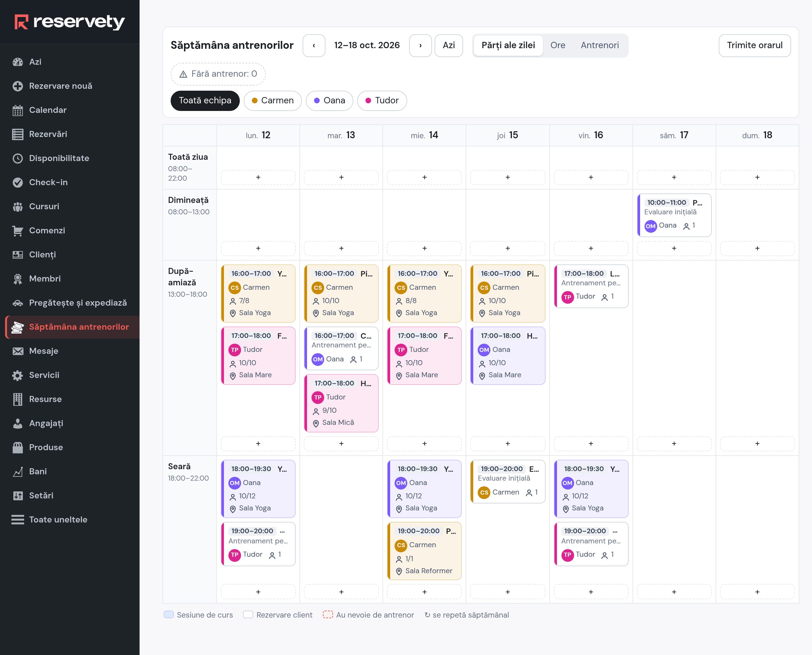Open the Clienți card icon
This screenshot has width=812, height=655.
(x=18, y=255)
